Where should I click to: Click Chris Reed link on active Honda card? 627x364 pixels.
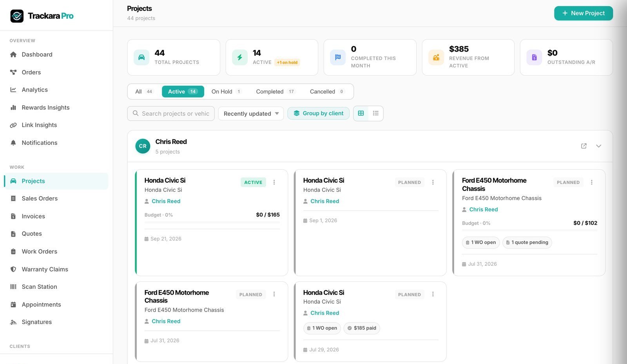pos(166,201)
